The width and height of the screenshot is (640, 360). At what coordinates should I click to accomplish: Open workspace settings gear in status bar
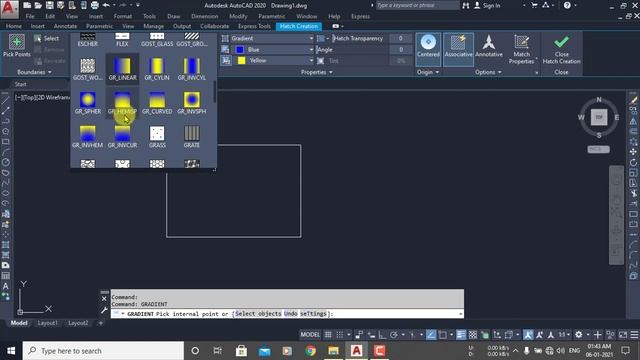(x=578, y=335)
